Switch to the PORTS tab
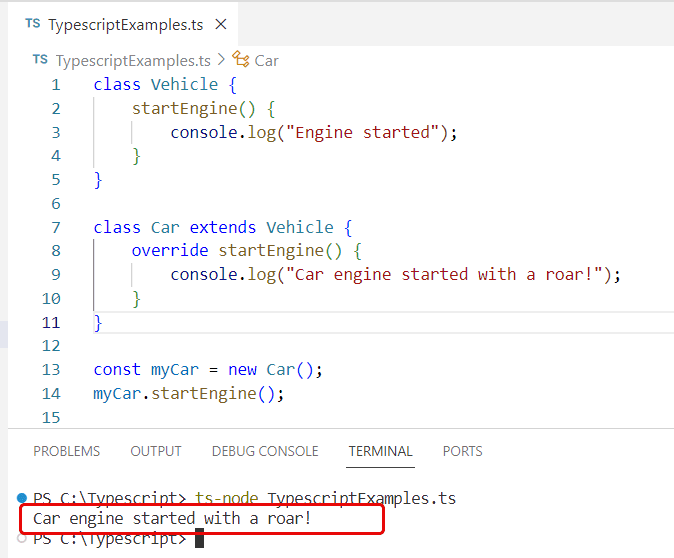 pyautogui.click(x=463, y=451)
